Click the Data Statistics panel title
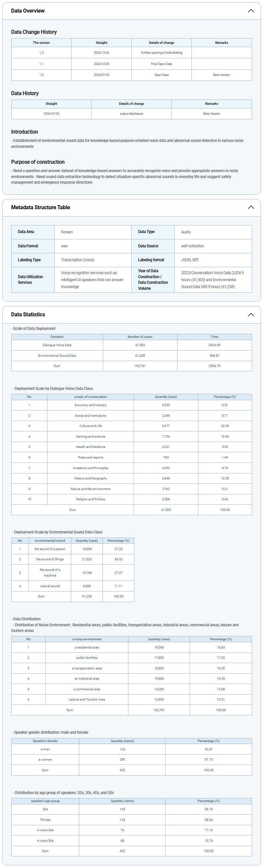The width and height of the screenshot is (264, 868). [x=28, y=314]
